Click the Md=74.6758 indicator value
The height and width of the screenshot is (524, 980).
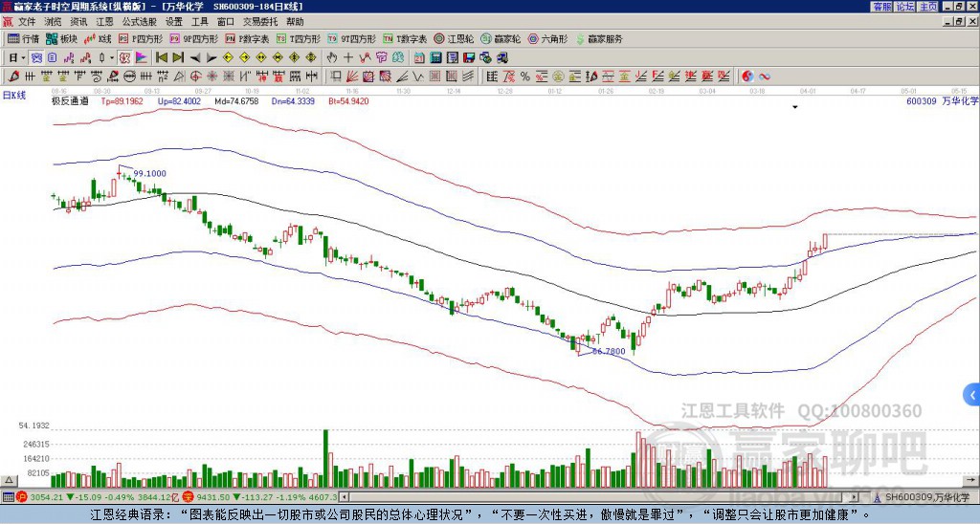(236, 100)
